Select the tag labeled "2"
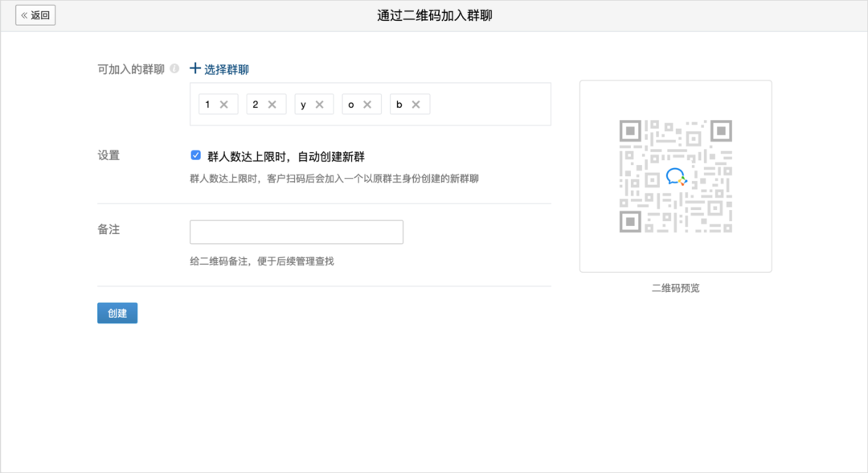This screenshot has width=868, height=473. [x=256, y=105]
